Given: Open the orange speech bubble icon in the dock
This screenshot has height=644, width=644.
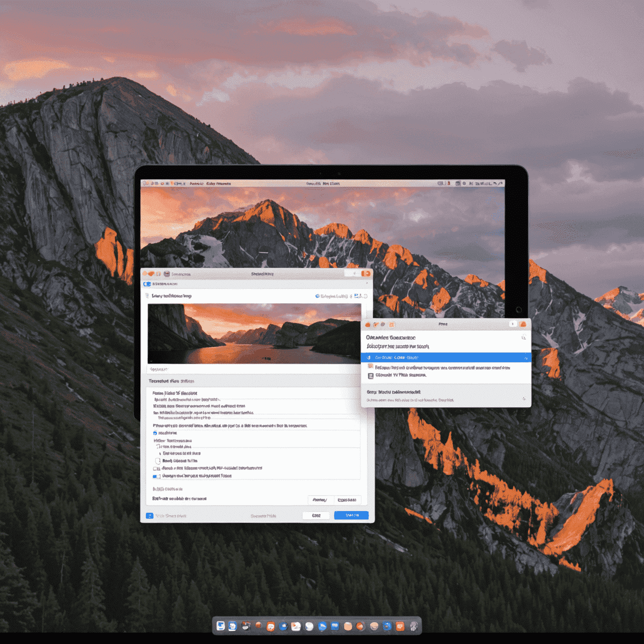Looking at the screenshot, I should click(271, 627).
